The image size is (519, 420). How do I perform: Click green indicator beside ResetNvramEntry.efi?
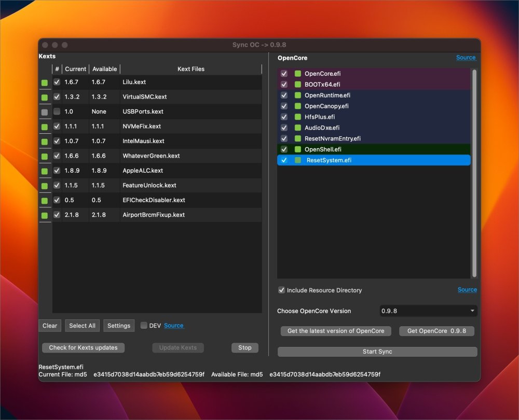point(298,138)
